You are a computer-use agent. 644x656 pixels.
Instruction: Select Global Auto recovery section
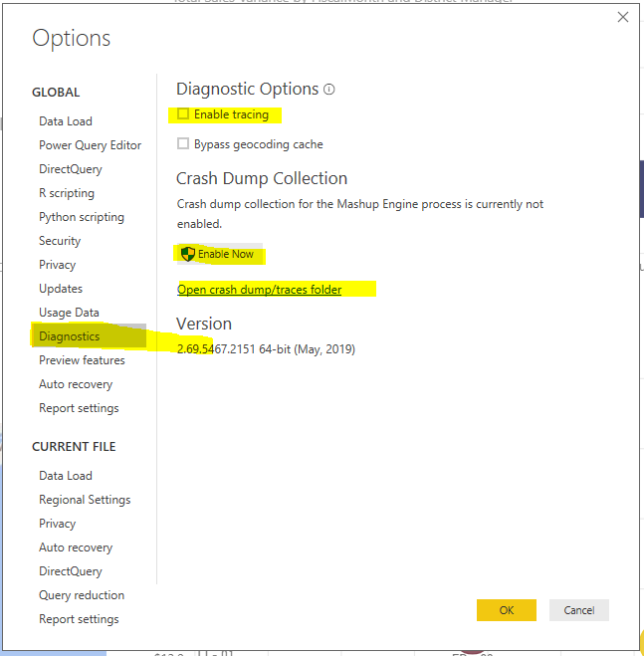(76, 384)
